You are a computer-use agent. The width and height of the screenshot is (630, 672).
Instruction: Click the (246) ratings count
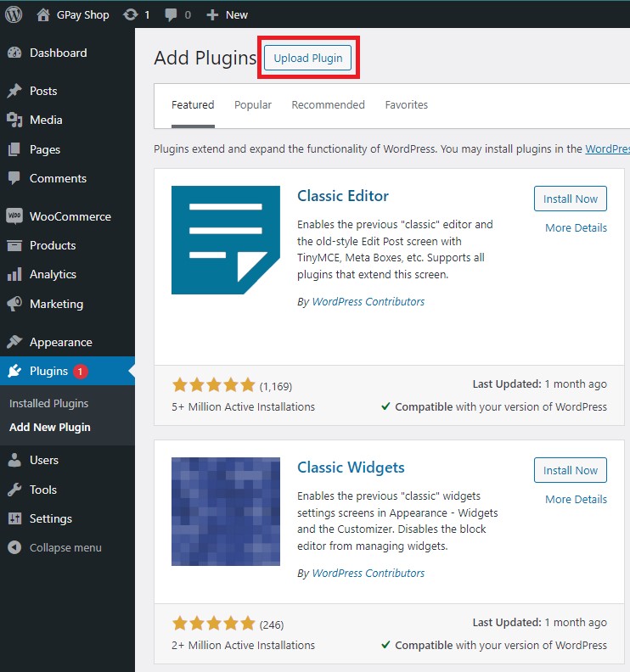click(272, 624)
